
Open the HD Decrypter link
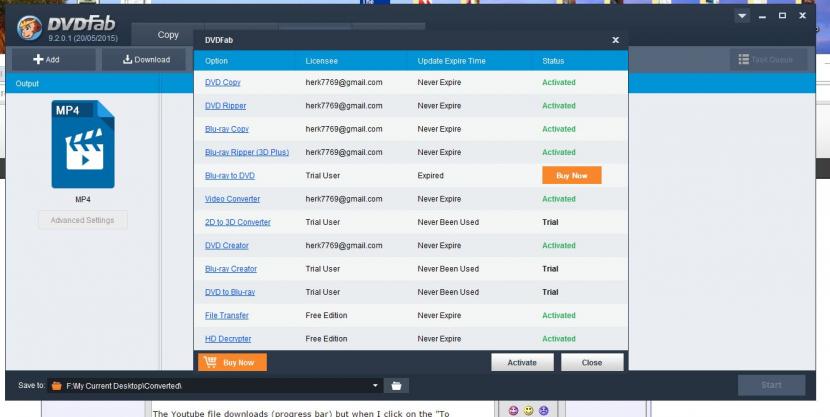coord(228,339)
